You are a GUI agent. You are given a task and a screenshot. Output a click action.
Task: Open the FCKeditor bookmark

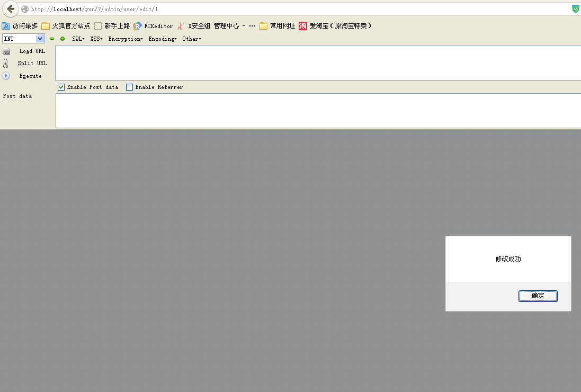pos(153,26)
